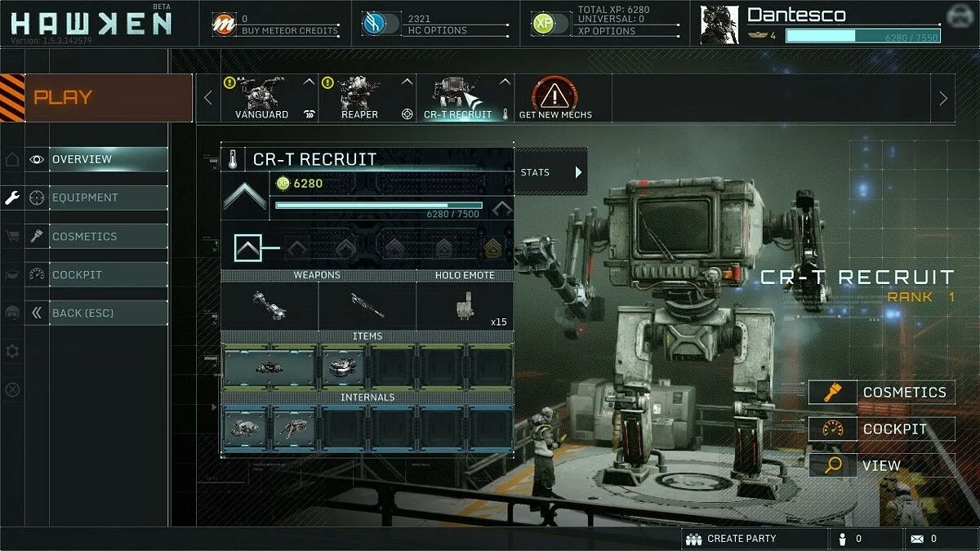
Task: Click the crosshair icon beside Equipment
Action: 37,198
